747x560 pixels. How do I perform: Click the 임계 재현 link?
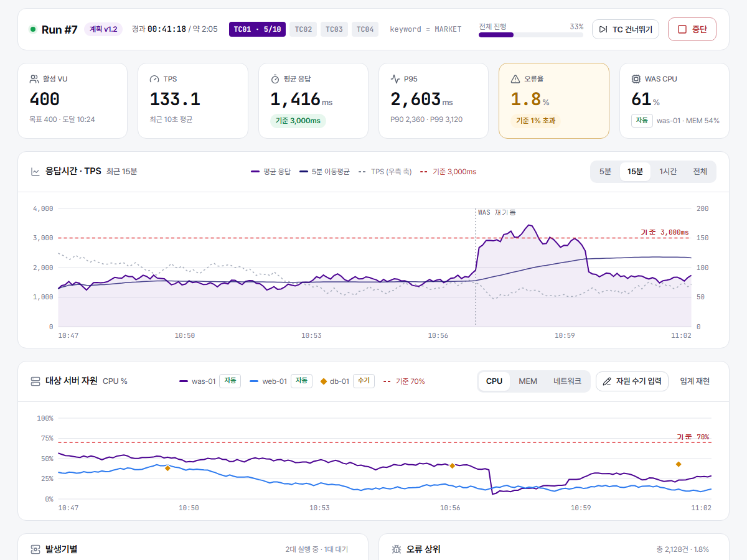click(695, 381)
